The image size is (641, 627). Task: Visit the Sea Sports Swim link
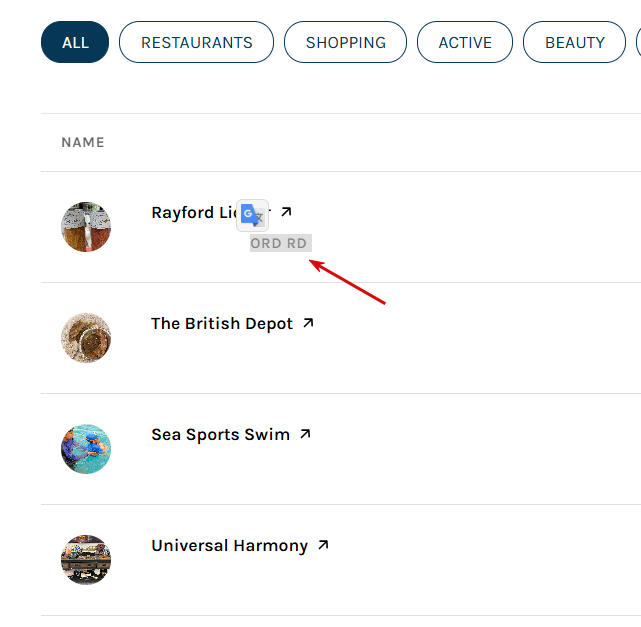(221, 434)
